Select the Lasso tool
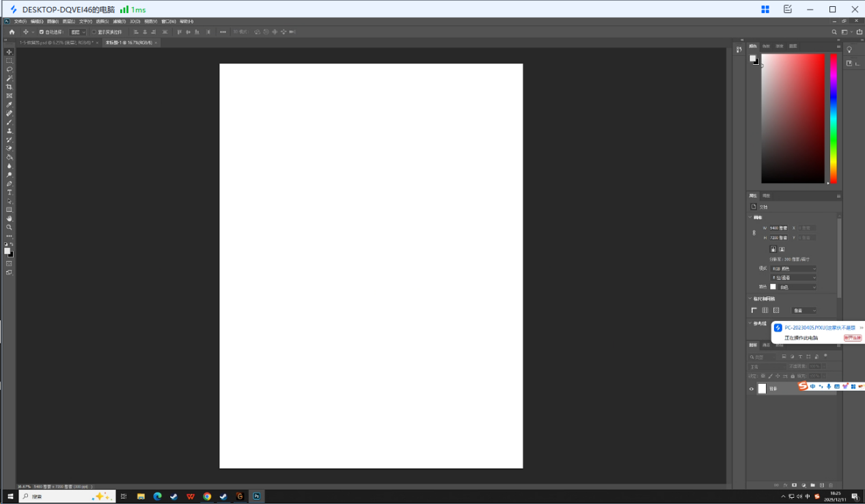The width and height of the screenshot is (865, 504). (10, 70)
